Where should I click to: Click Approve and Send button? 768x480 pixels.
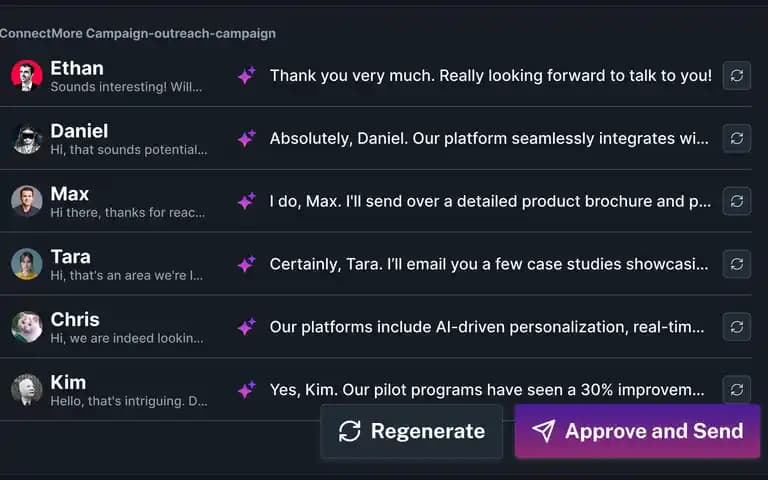(637, 431)
